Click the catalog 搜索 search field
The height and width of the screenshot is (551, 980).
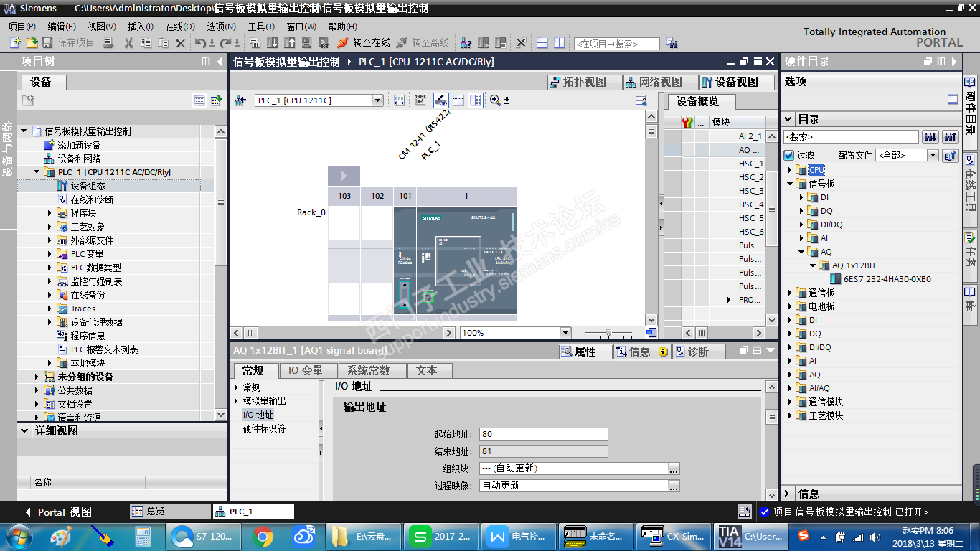[x=852, y=136]
